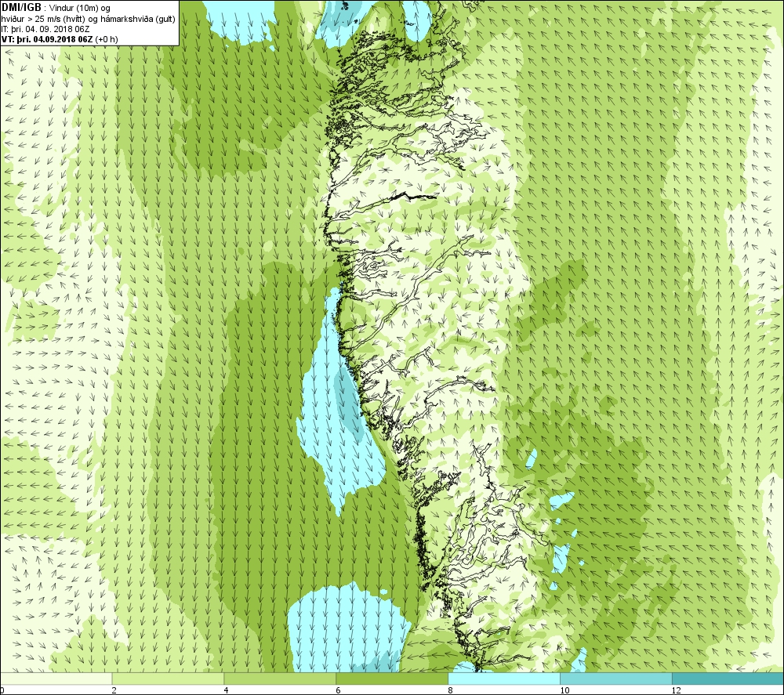Click the "Vindur (10m) og" label
The image size is (784, 695).
80,8
